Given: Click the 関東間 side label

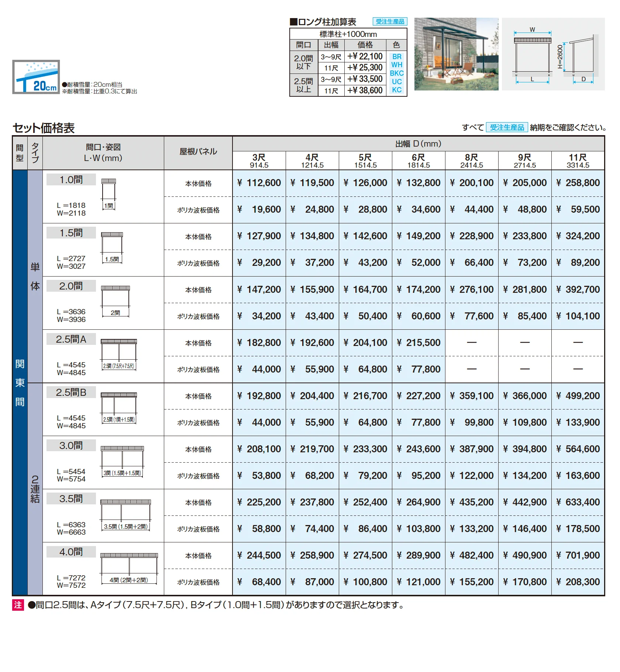Looking at the screenshot, I should [x=20, y=383].
